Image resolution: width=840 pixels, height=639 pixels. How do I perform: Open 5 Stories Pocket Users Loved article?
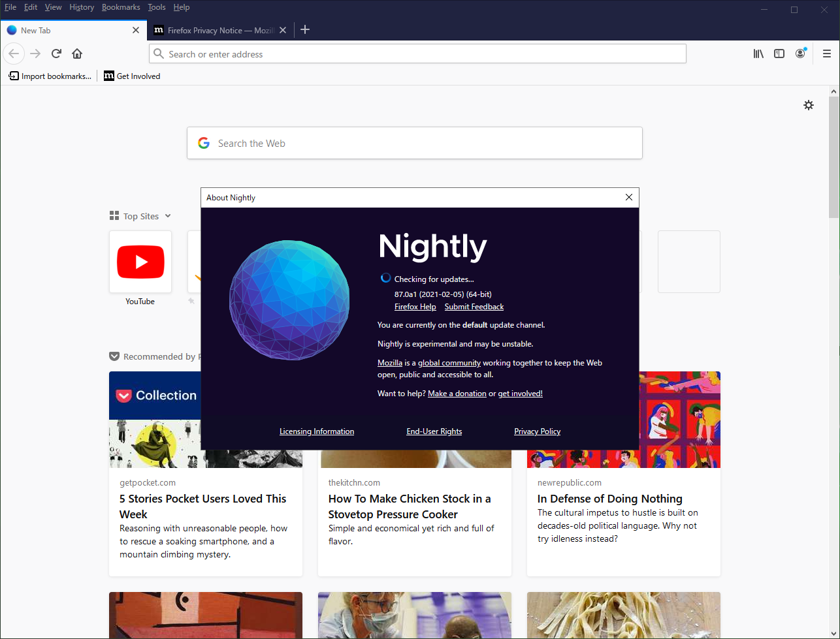[x=203, y=507]
